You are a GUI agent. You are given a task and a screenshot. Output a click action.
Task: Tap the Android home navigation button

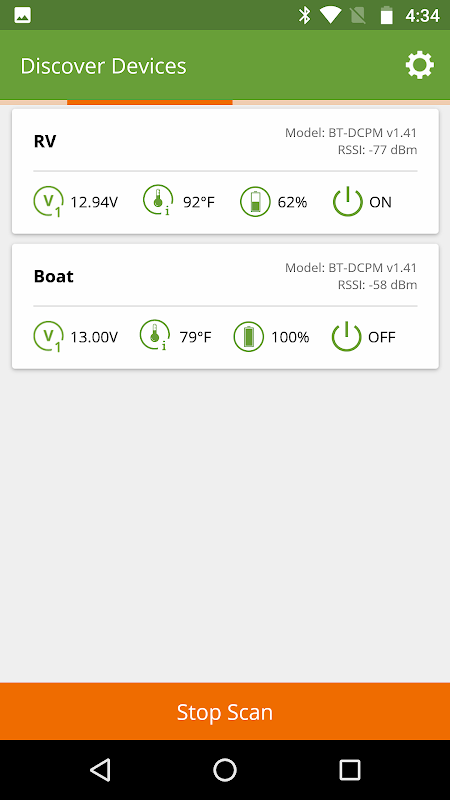pyautogui.click(x=225, y=769)
